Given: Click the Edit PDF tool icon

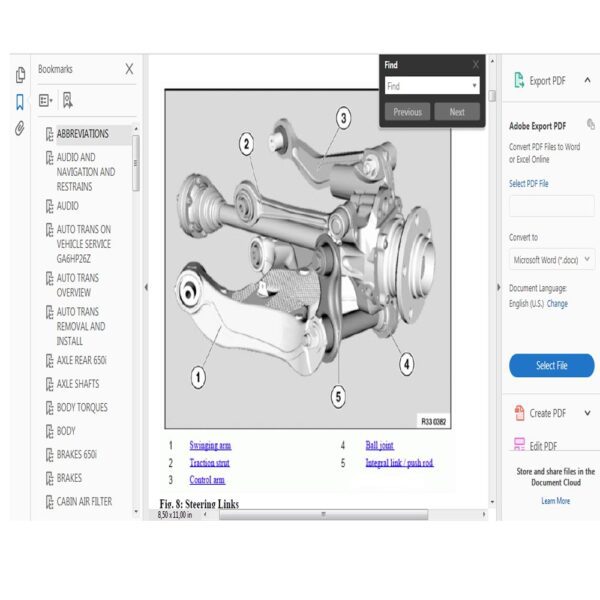Looking at the screenshot, I should click(x=519, y=445).
